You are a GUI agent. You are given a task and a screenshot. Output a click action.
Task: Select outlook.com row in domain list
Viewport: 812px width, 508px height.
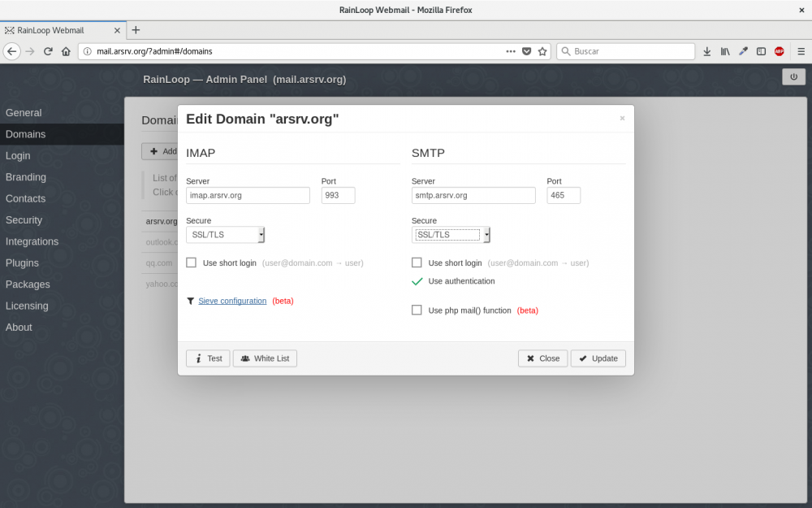click(x=161, y=242)
